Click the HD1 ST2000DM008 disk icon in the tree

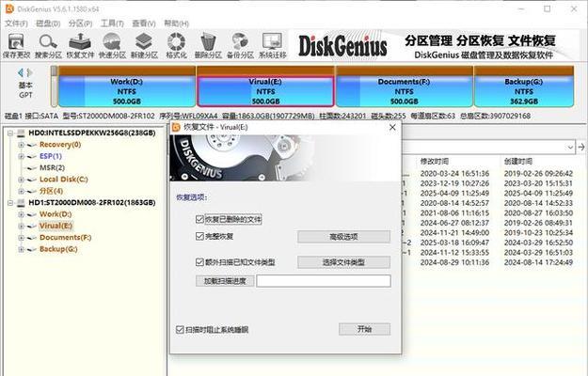coord(21,203)
